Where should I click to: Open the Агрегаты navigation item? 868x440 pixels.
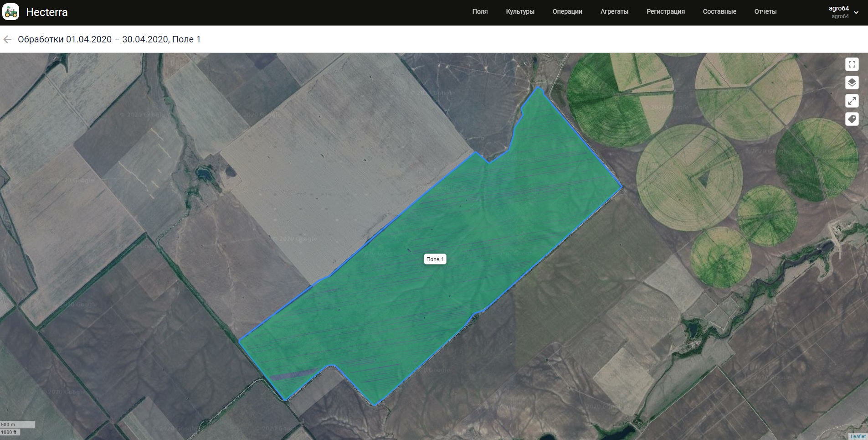(614, 12)
